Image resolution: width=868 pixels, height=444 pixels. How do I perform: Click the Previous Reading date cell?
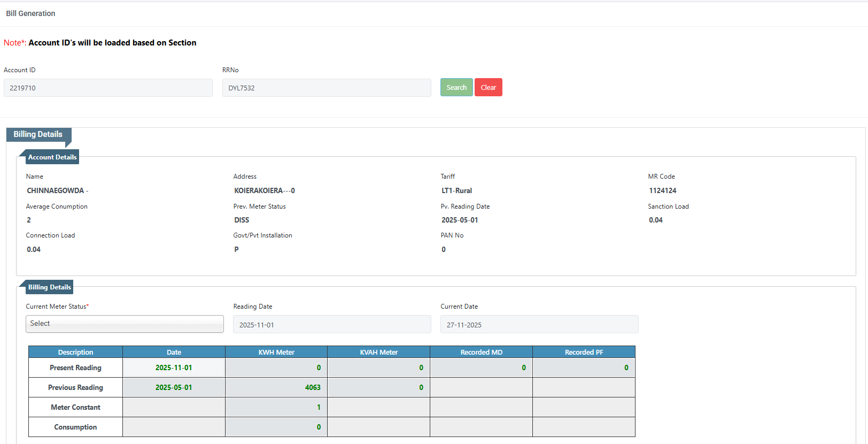[174, 387]
